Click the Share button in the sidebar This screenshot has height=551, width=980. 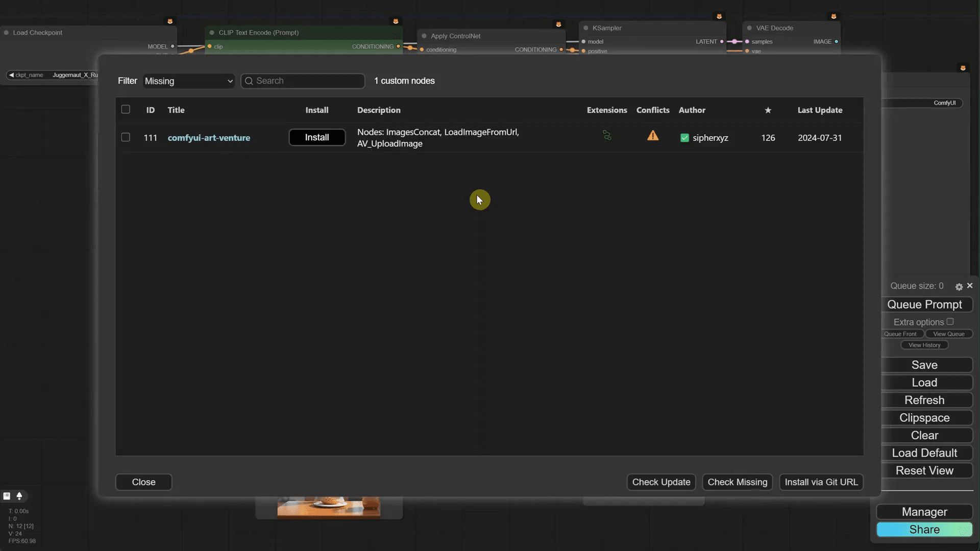click(x=924, y=530)
